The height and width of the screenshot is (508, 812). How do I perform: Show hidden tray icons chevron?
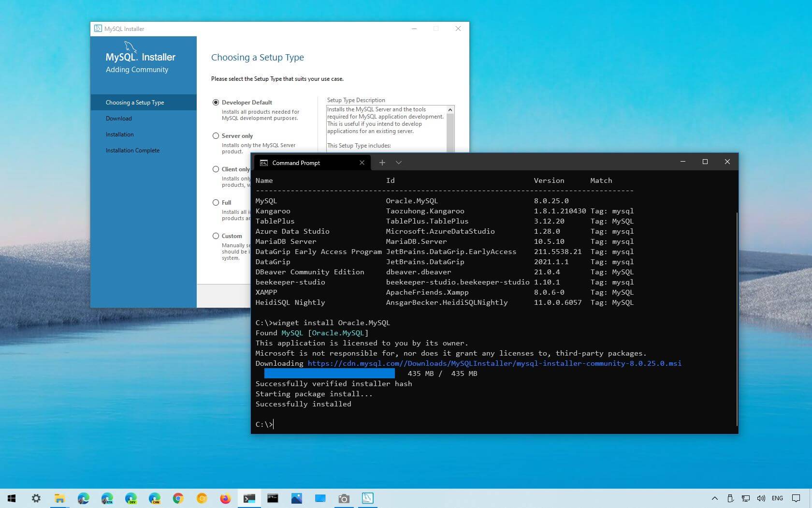714,498
